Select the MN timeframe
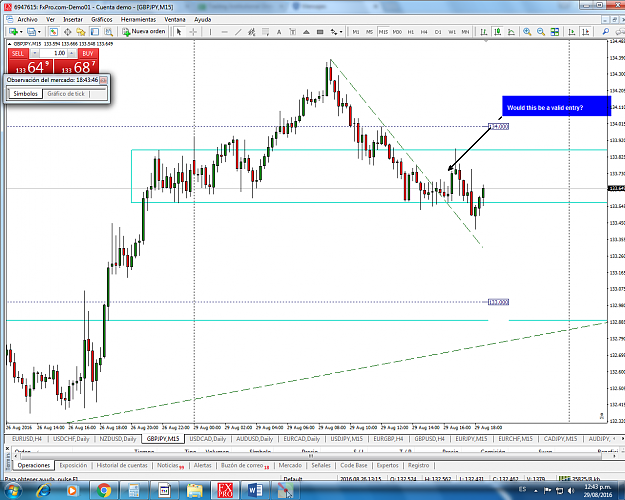Screen dimensions: 625x500 (x=465, y=32)
